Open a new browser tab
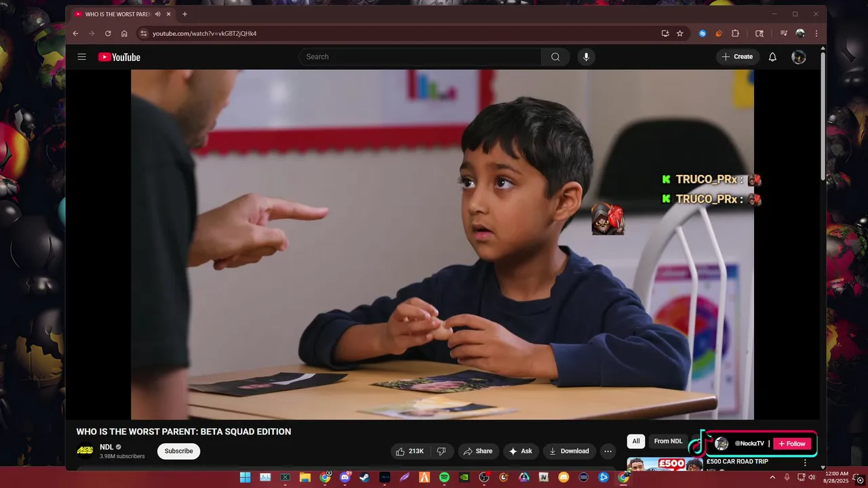Viewport: 868px width, 488px height. [x=184, y=14]
